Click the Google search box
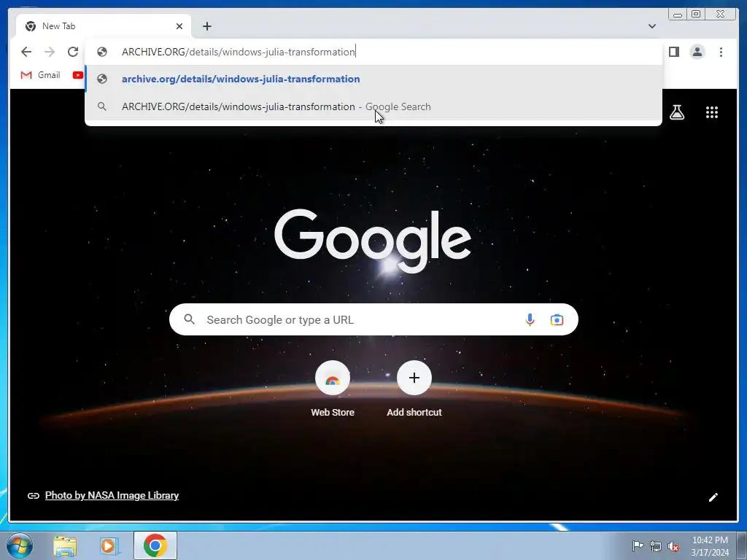This screenshot has height=560, width=747. [373, 319]
